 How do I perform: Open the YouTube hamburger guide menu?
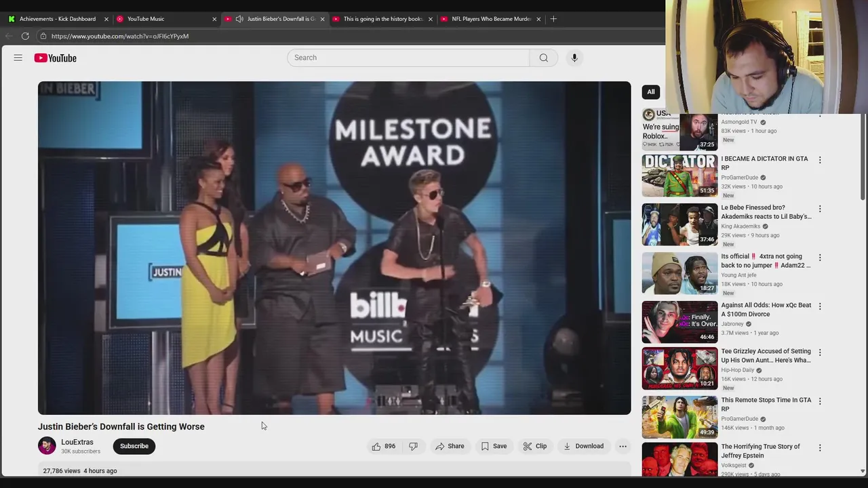[18, 58]
